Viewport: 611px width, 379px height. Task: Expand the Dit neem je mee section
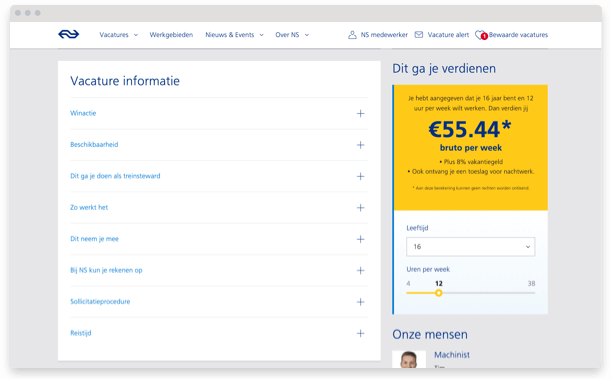pyautogui.click(x=94, y=239)
